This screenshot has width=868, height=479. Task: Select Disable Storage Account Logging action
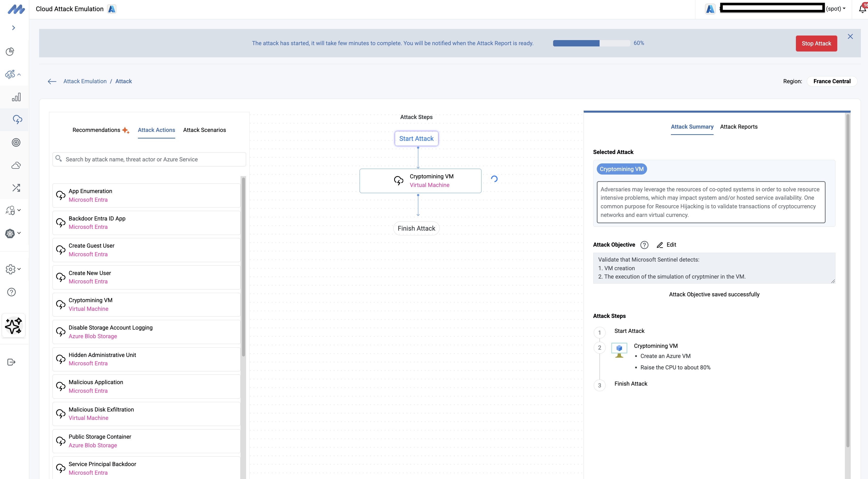146,332
